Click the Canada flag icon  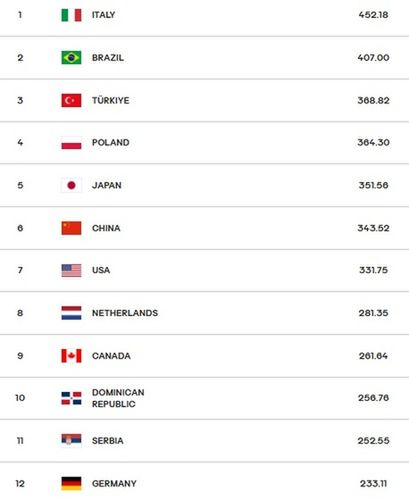click(x=71, y=356)
